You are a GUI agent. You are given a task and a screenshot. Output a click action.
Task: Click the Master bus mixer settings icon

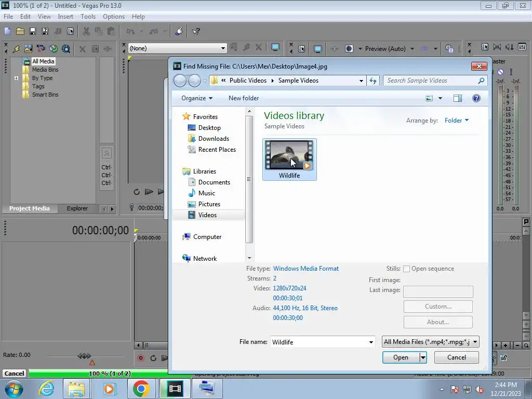coord(485,47)
